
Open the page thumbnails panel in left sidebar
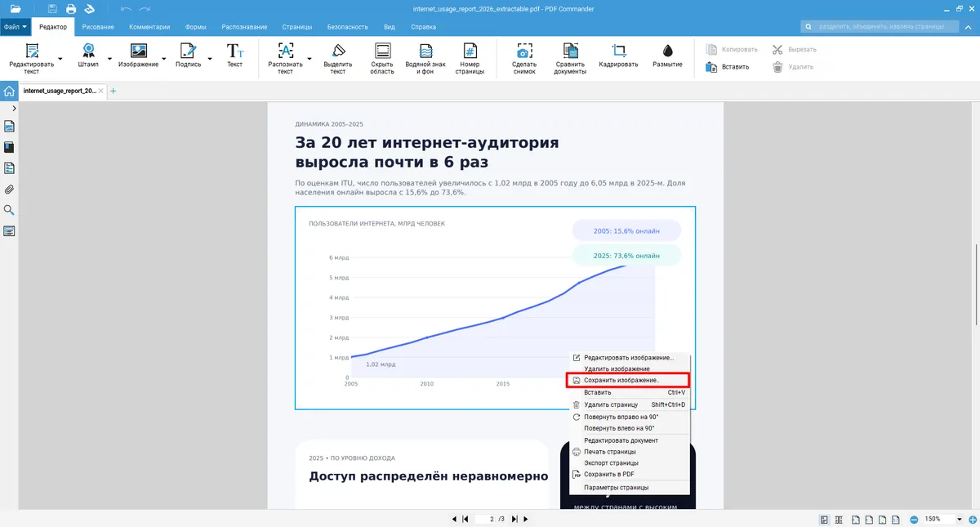pyautogui.click(x=10, y=126)
